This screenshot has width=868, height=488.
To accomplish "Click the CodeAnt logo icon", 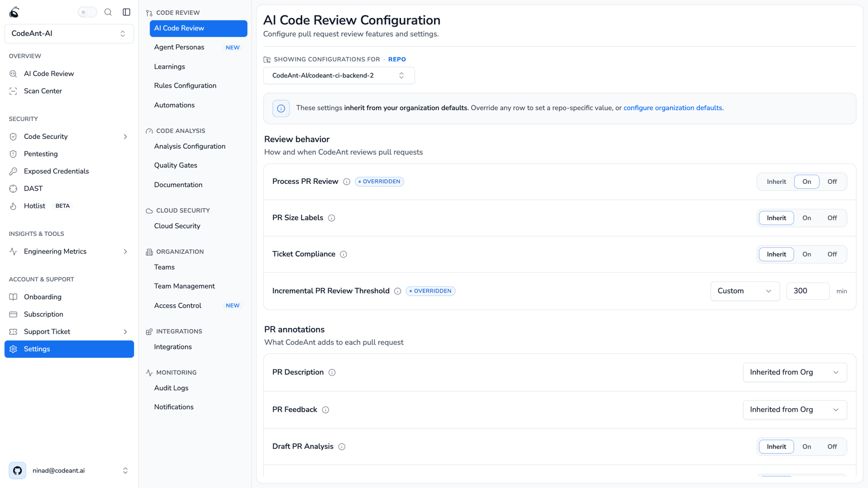I will coord(15,12).
